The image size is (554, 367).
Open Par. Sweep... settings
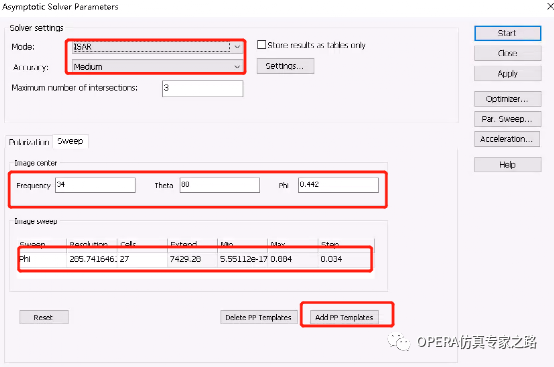(507, 119)
